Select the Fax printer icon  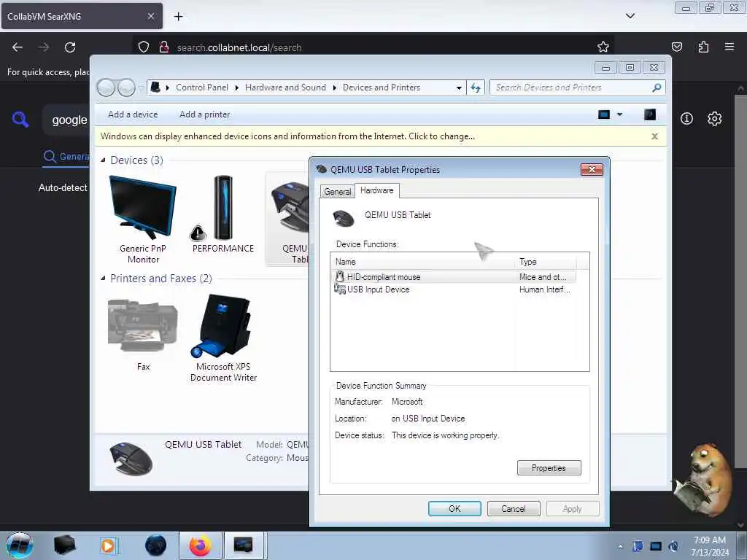tap(142, 334)
